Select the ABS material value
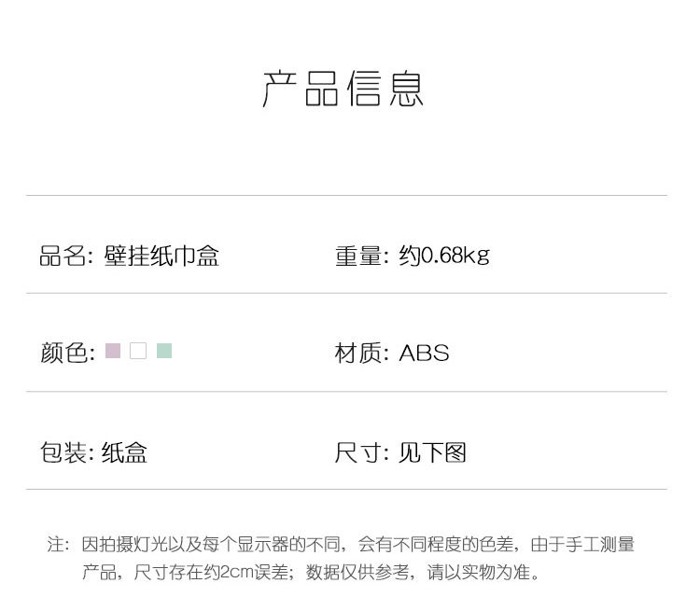700x597 pixels. pyautogui.click(x=424, y=353)
